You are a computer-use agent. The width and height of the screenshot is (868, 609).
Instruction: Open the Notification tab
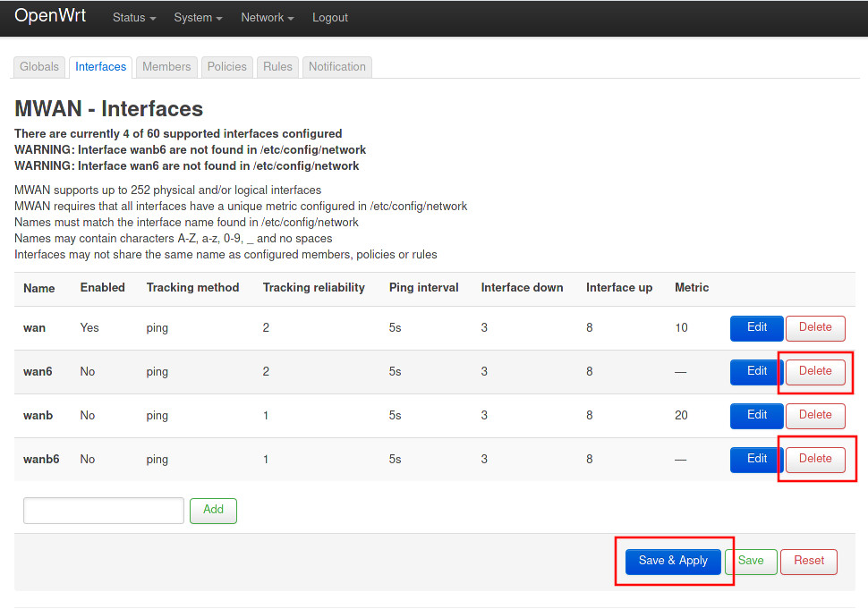(x=336, y=67)
